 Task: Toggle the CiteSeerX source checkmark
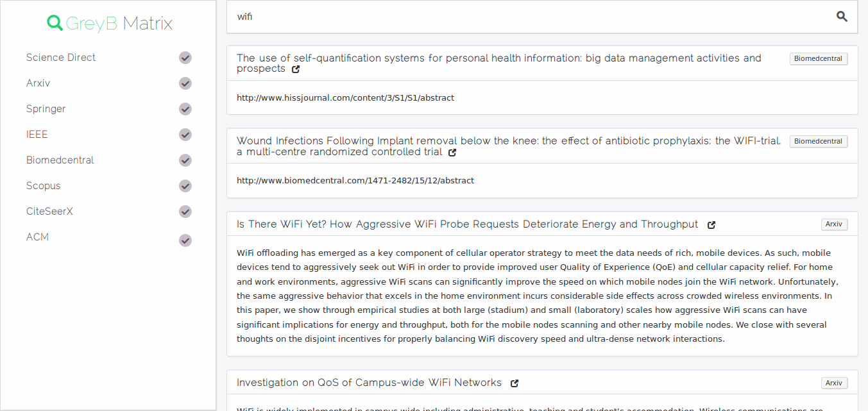pos(185,212)
